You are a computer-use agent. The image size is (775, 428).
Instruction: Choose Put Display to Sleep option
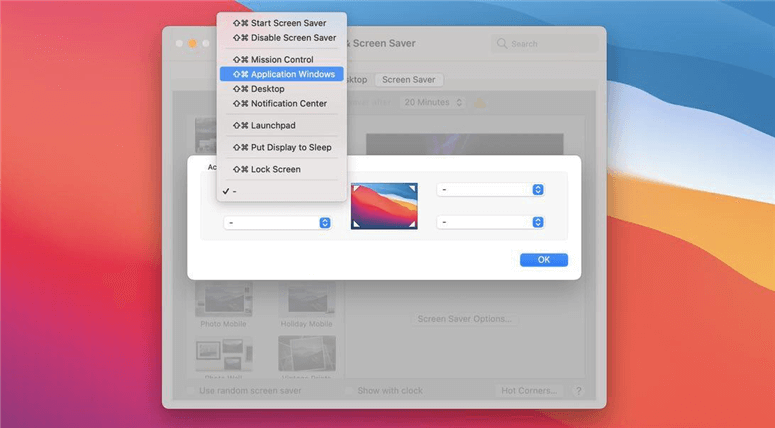click(x=282, y=147)
